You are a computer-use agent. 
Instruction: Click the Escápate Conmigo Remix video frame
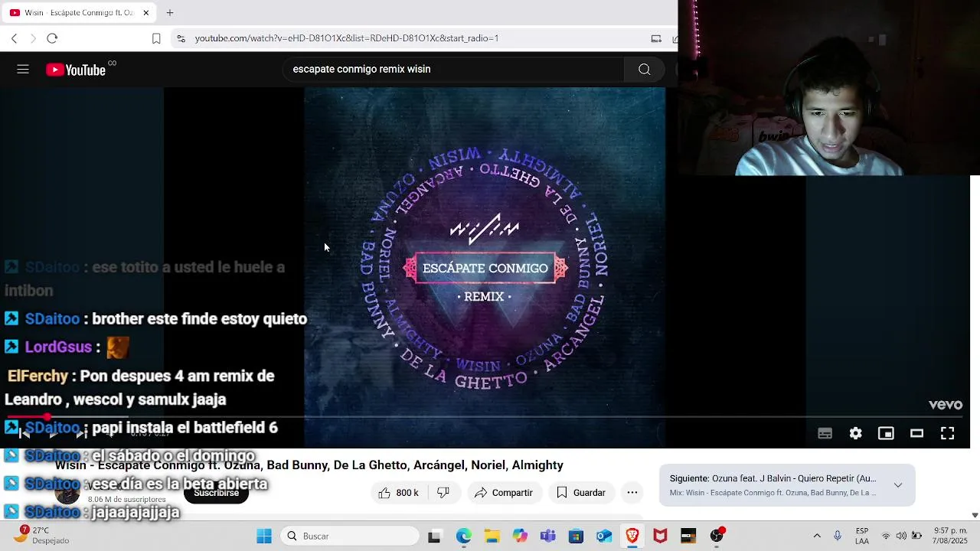[x=485, y=267]
